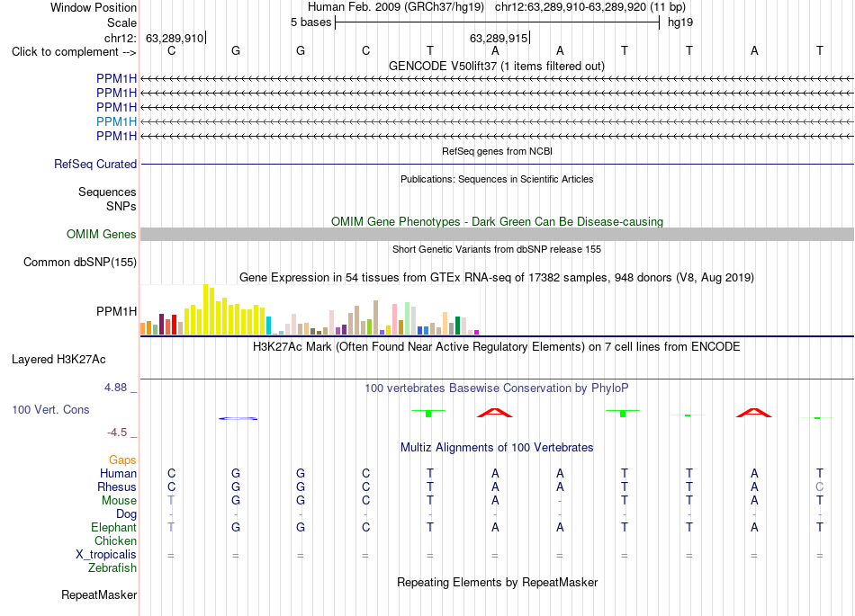Click the dark green bar in GTEx chart

pyautogui.click(x=457, y=326)
